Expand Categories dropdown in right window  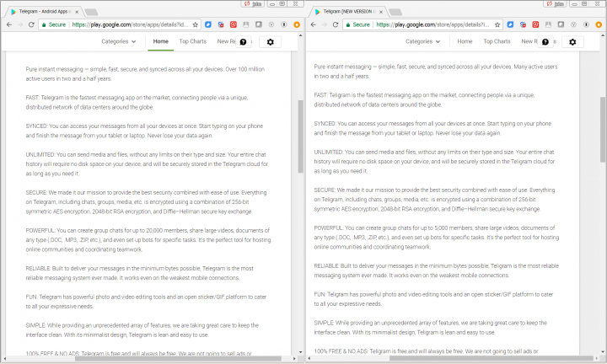[x=422, y=41]
